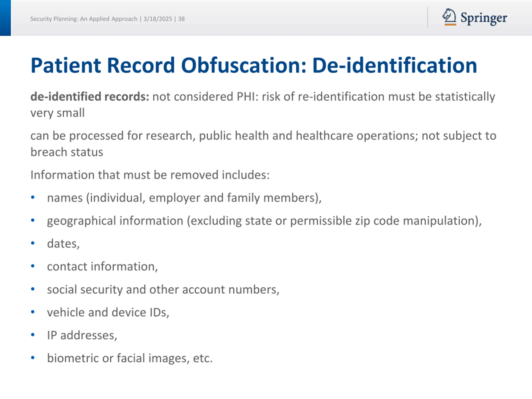Screen dimensions: 532x399
Task: Click the bullet beside 'vehicle and device IDs'
Action: (33, 312)
